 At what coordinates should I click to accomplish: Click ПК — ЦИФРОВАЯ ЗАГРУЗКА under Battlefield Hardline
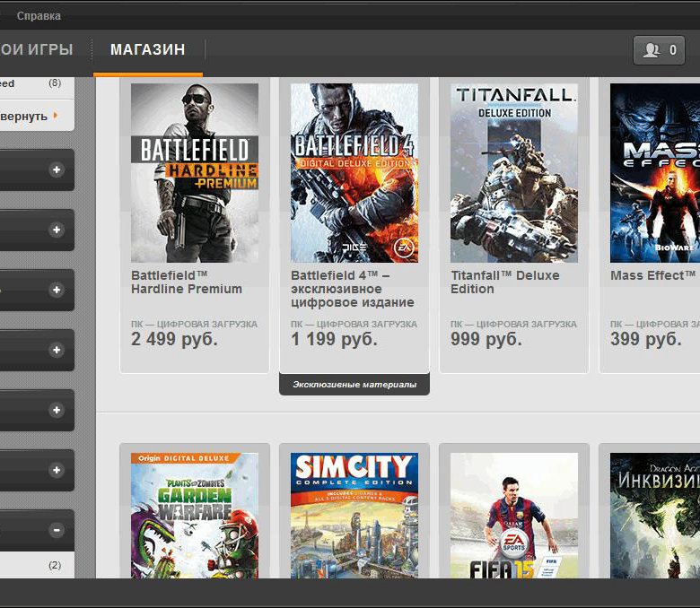point(194,325)
